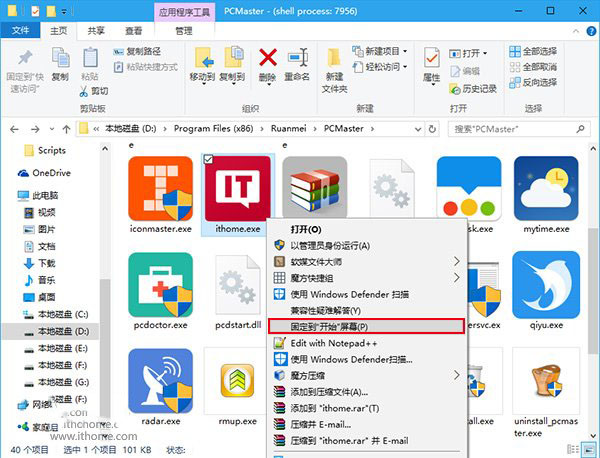Open the File (文件) tab
The width and height of the screenshot is (600, 458).
coord(20,30)
